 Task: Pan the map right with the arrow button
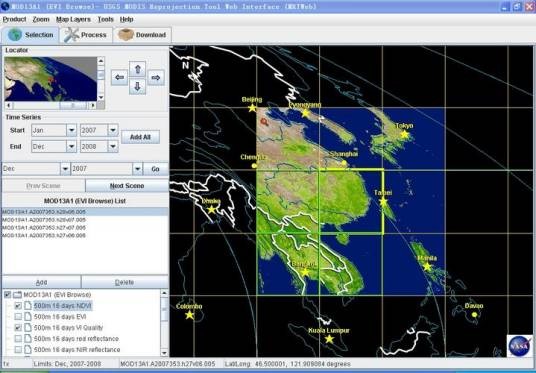[x=156, y=78]
